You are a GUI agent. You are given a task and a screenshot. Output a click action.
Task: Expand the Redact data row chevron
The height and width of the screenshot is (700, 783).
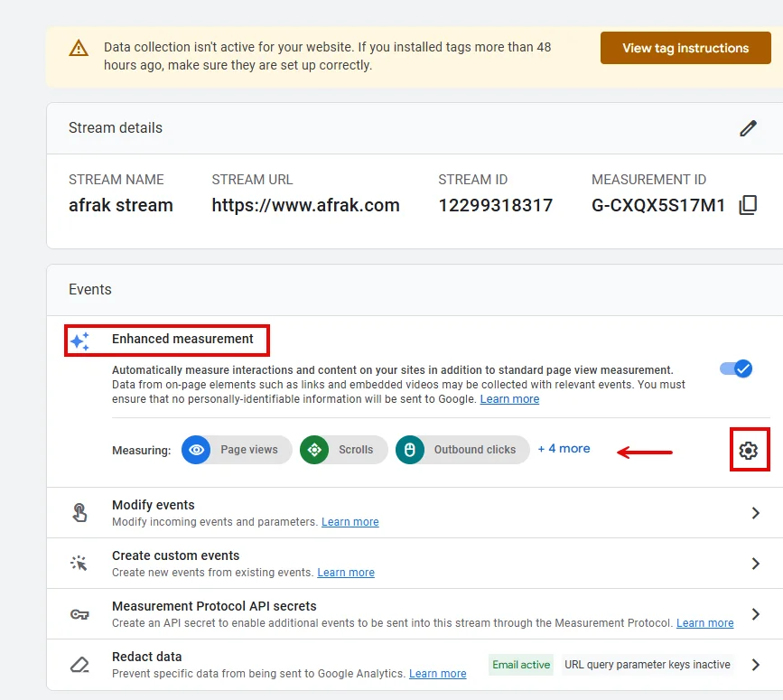(x=756, y=665)
